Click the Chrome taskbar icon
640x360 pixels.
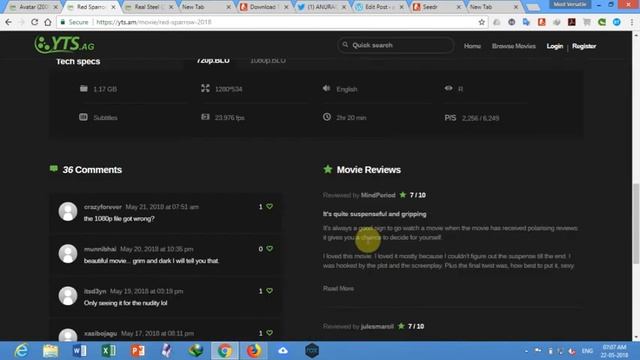[x=224, y=351]
